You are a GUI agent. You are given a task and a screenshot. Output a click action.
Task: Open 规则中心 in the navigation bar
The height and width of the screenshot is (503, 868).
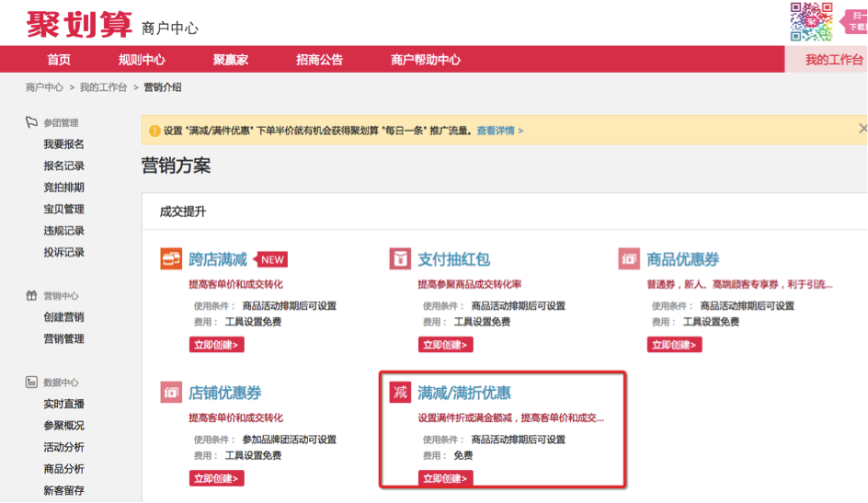coord(142,60)
